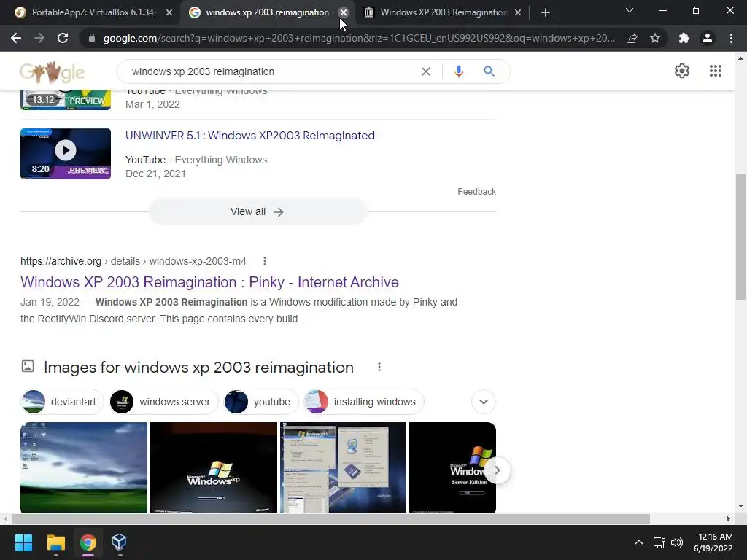The height and width of the screenshot is (560, 747).
Task: Reload the current page
Action: [x=63, y=38]
